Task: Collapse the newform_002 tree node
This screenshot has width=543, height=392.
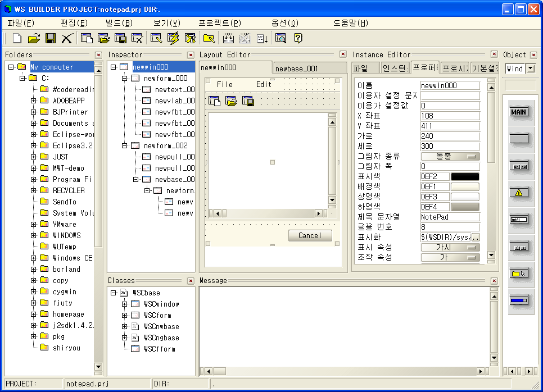Action: [125, 146]
